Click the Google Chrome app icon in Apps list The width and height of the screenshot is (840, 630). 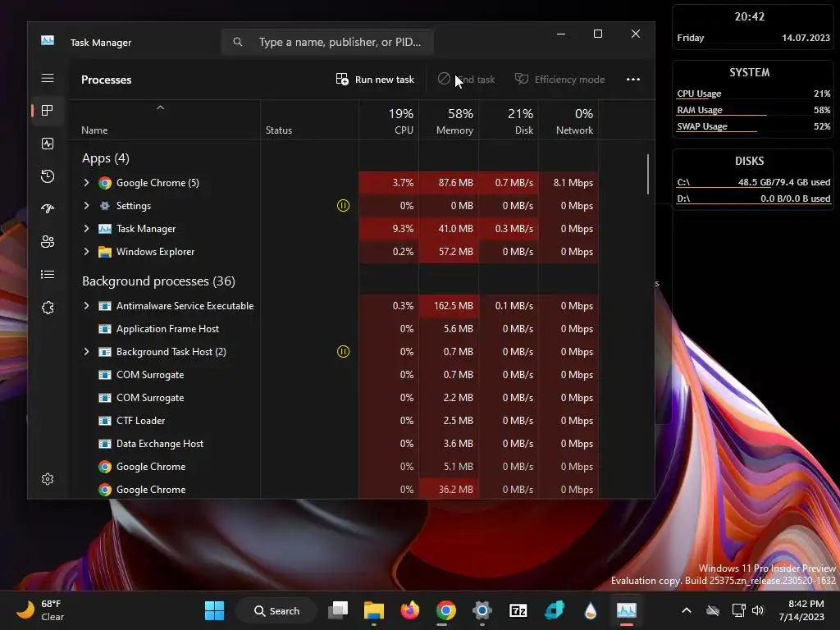105,183
